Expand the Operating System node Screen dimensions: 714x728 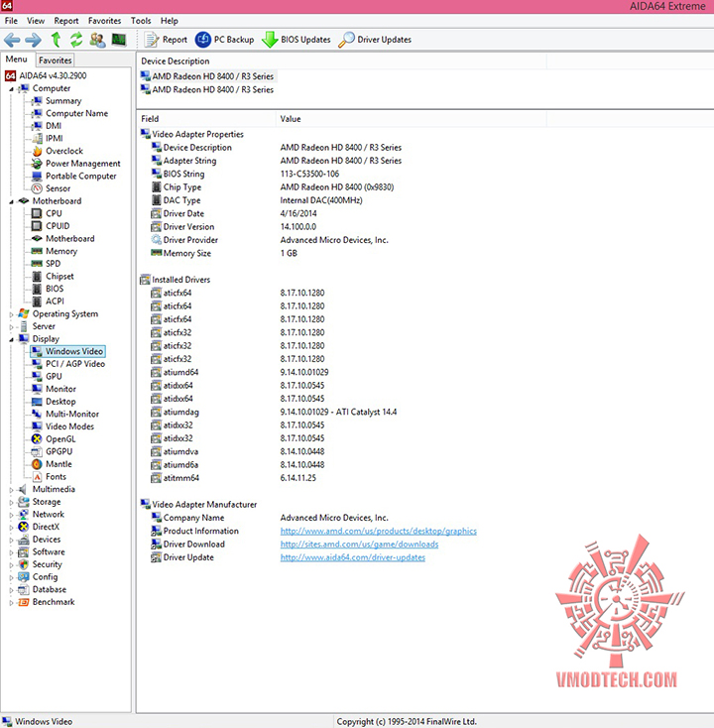[x=12, y=314]
